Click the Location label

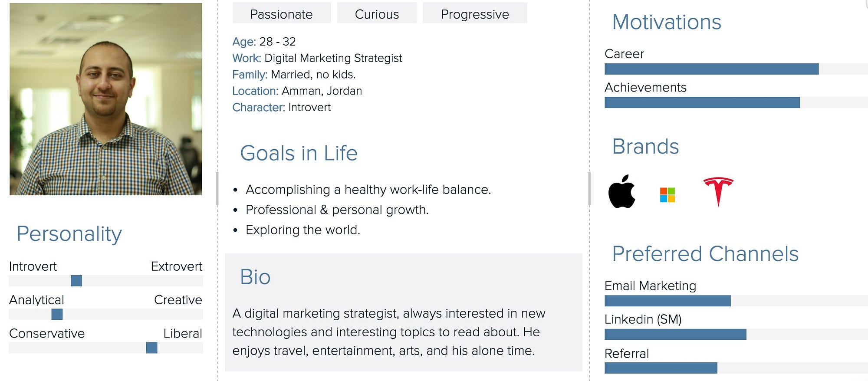pyautogui.click(x=255, y=91)
